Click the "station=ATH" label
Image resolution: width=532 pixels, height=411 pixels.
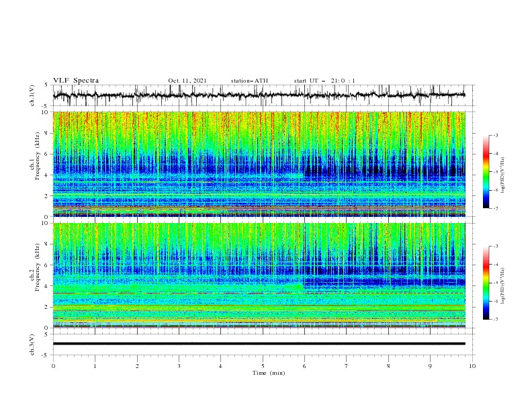pyautogui.click(x=249, y=81)
